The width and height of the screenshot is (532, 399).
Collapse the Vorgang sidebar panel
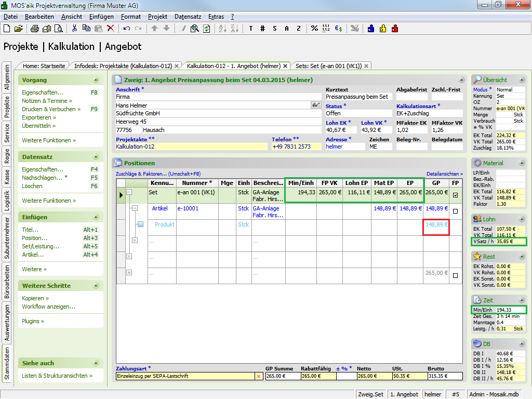(x=96, y=81)
